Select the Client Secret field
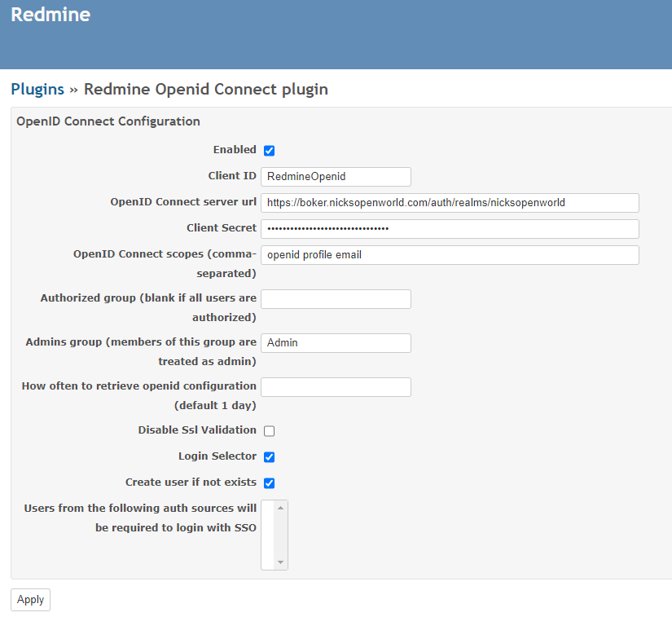 [450, 229]
